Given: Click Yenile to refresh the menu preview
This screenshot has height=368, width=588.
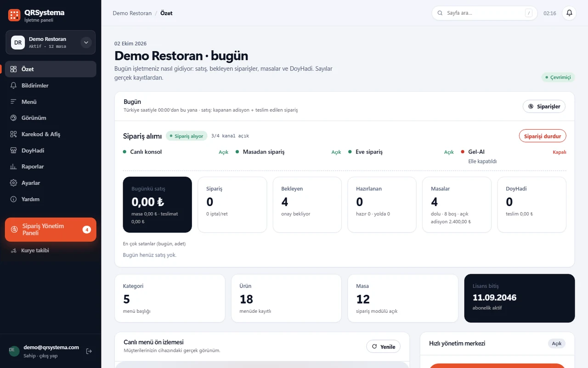Looking at the screenshot, I should pos(383,347).
